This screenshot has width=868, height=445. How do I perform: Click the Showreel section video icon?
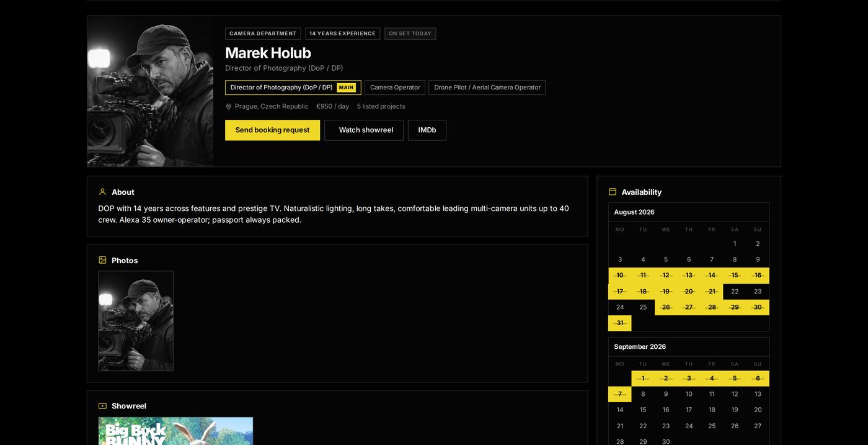102,406
